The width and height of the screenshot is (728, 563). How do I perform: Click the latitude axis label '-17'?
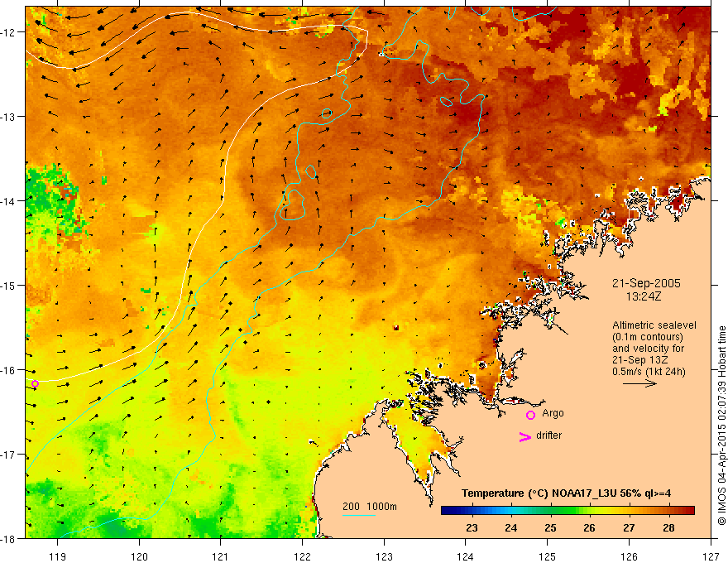[9, 455]
